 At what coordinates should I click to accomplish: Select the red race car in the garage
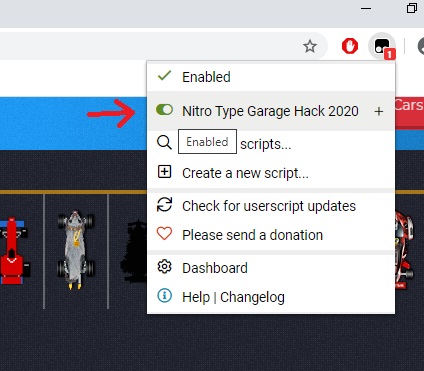coord(13,251)
